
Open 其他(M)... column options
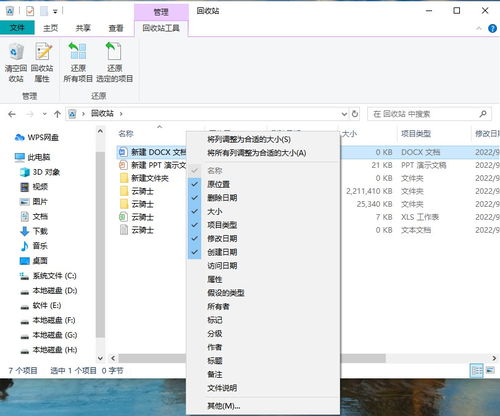pos(263,406)
